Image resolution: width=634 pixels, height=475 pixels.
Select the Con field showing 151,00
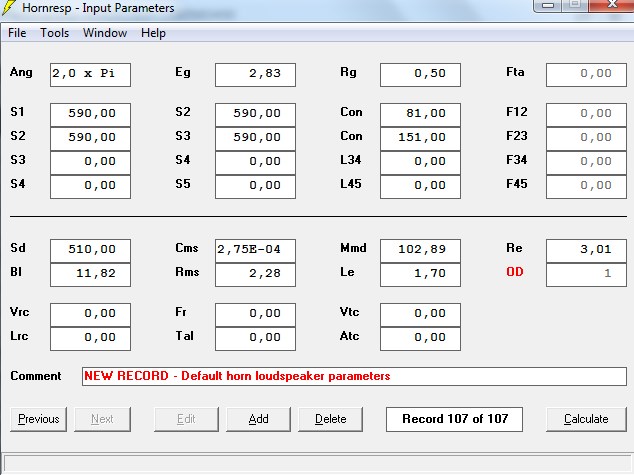420,138
